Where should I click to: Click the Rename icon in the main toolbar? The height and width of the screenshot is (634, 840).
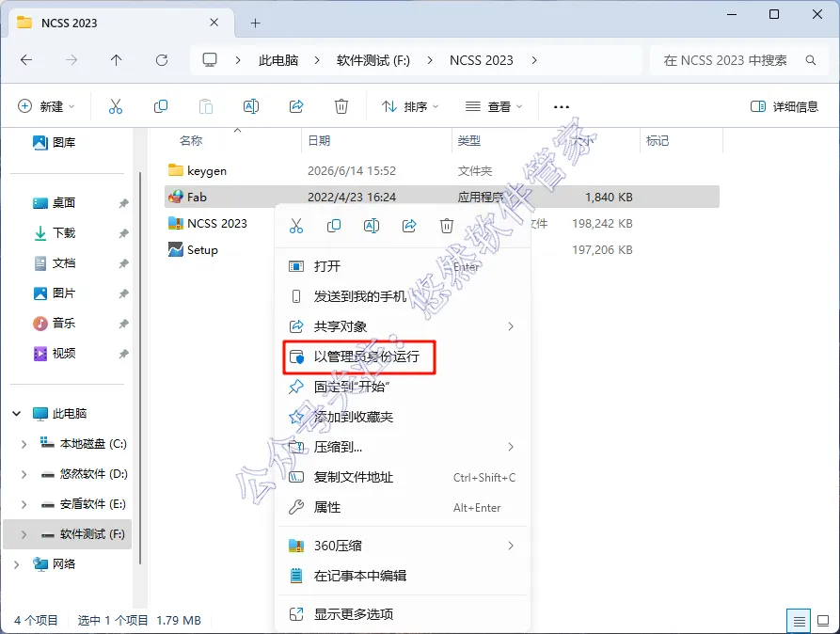[251, 106]
